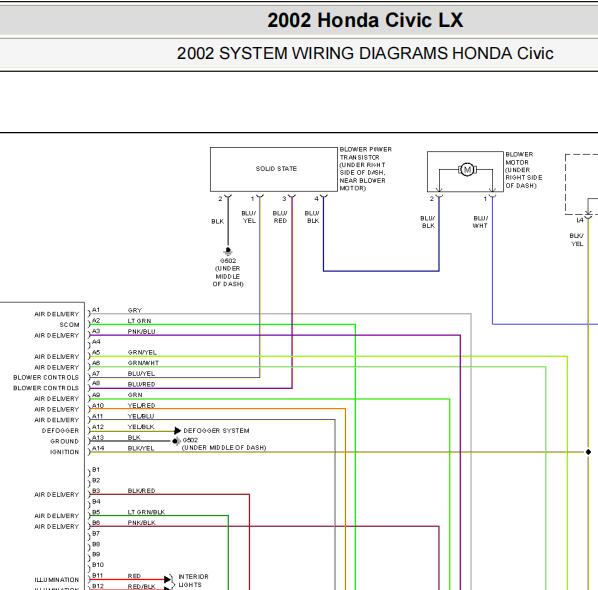Click the DEFOGGER terminal label beside A12
This screenshot has height=590, width=598.
[x=60, y=431]
